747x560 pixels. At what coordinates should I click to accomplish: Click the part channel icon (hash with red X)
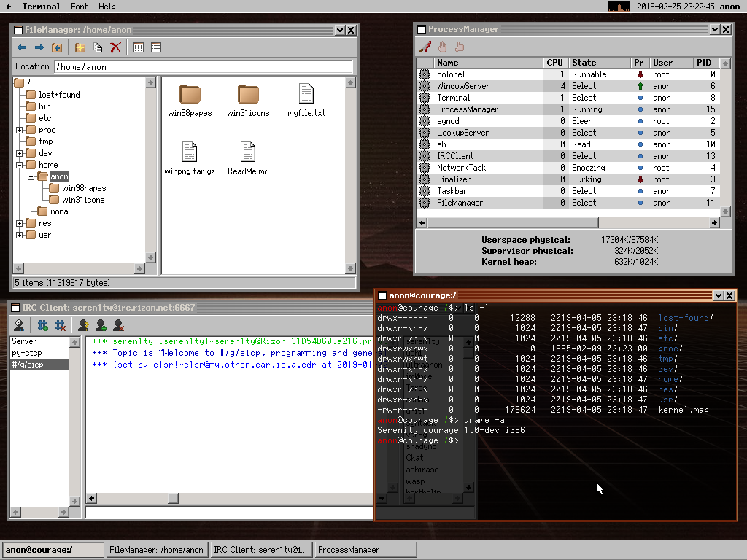click(61, 325)
